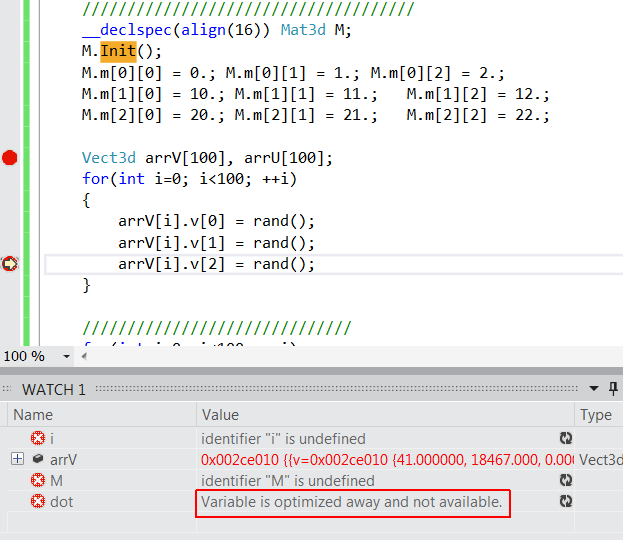This screenshot has width=623, height=540.
Task: Click the red breakpoint at Vect3d line
Action: (x=10, y=157)
